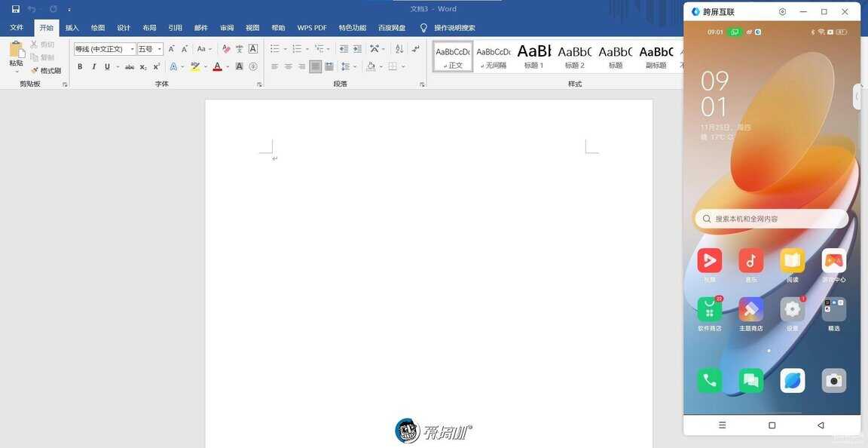This screenshot has width=868, height=448.
Task: Open the font dialog launcher (字体)
Action: [259, 84]
